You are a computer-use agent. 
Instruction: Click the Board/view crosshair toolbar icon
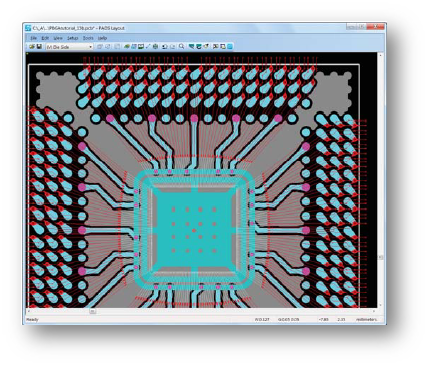[155, 47]
